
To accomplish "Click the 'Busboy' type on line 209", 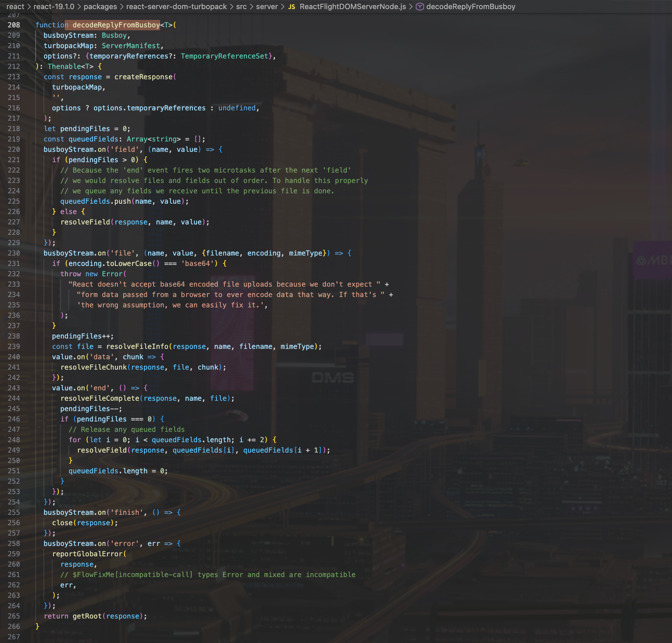I will pos(114,35).
